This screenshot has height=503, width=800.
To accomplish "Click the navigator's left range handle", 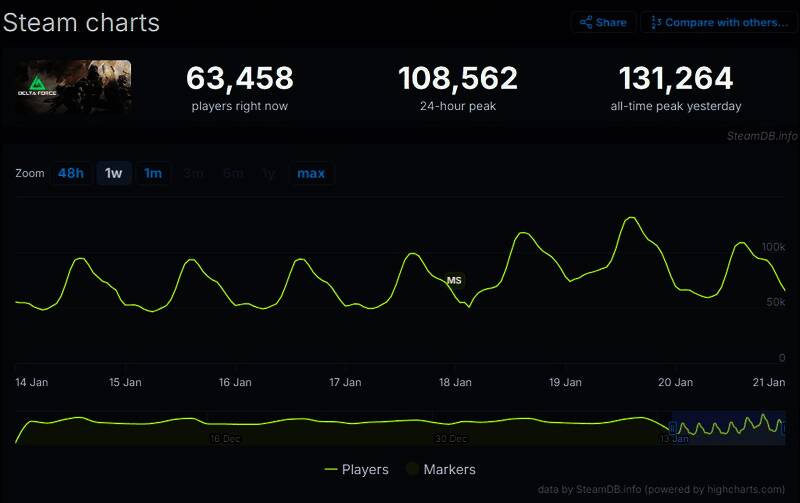I will tap(672, 429).
